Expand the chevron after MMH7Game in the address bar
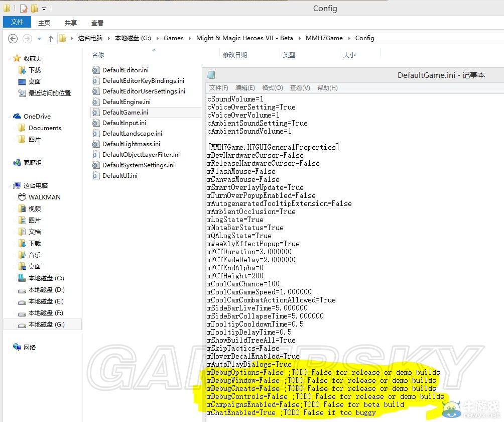The width and height of the screenshot is (504, 422). 349,38
